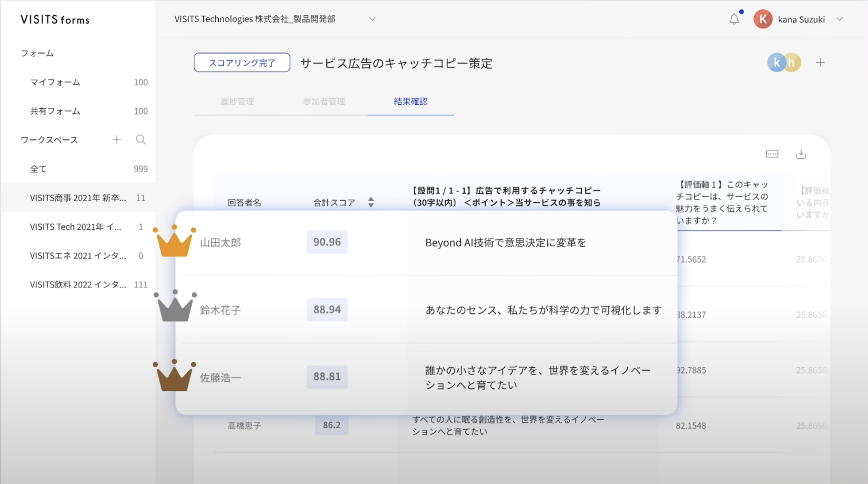Select the 結果確認 tab

click(410, 102)
